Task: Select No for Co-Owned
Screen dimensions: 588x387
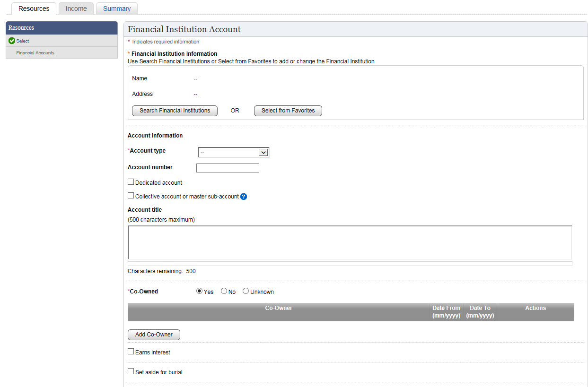Action: click(224, 291)
